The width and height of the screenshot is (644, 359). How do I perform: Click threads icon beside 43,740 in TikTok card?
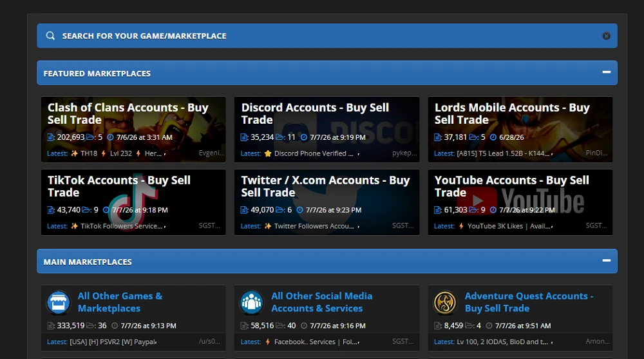click(x=50, y=210)
